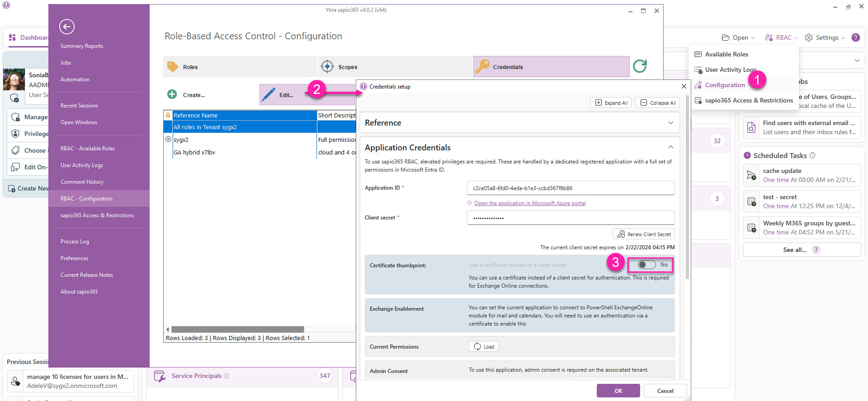Choose User Activity Logs from RBAC menu
This screenshot has width=868, height=401.
point(731,70)
